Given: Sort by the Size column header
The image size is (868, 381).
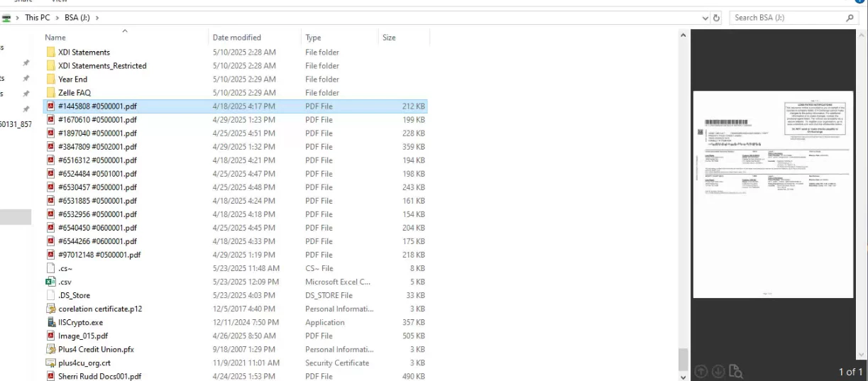Looking at the screenshot, I should pyautogui.click(x=404, y=38).
